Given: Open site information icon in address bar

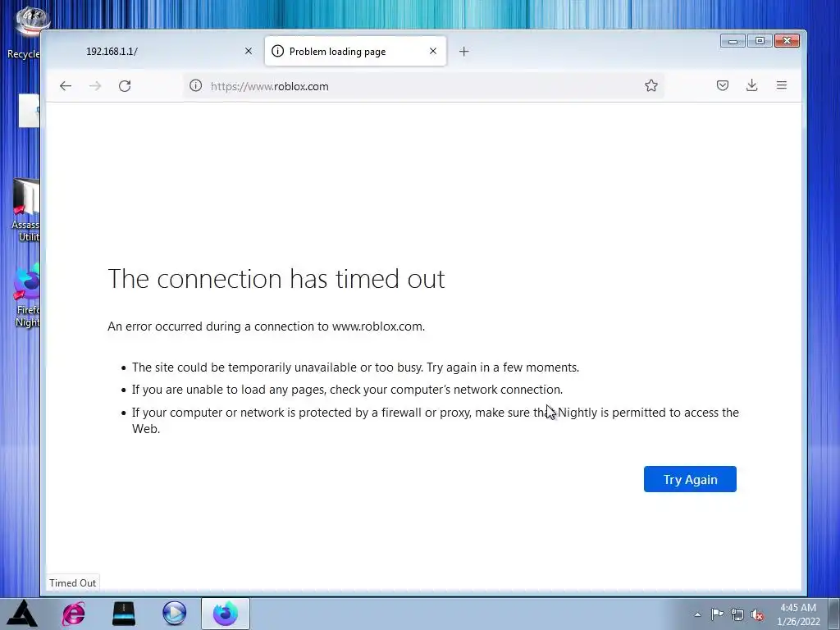Looking at the screenshot, I should point(195,85).
